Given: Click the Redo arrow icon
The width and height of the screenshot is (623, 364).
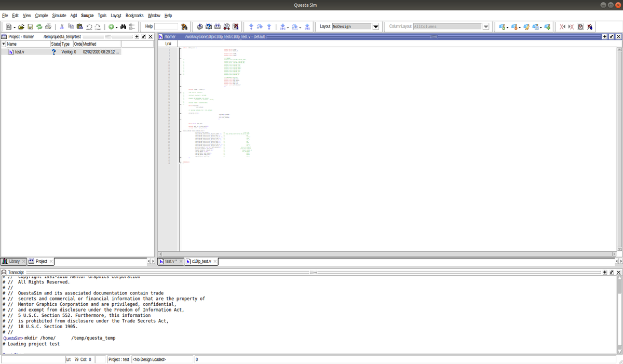Looking at the screenshot, I should 98,26.
